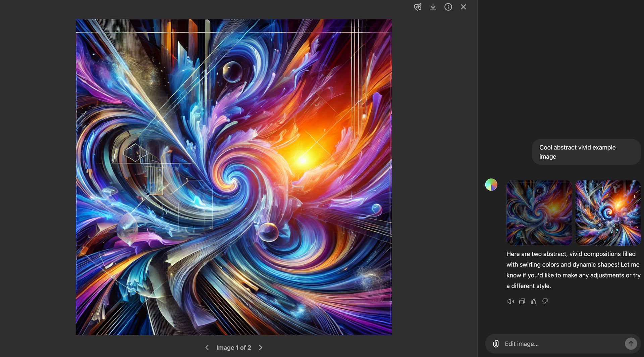The image size is (644, 357).
Task: Copy the assistant's response
Action: [522, 301]
